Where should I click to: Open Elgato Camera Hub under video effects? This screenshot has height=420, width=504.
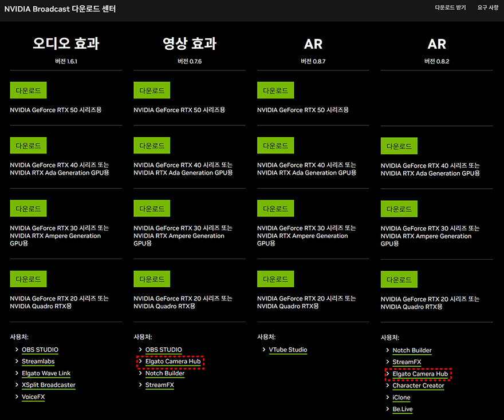tap(173, 361)
